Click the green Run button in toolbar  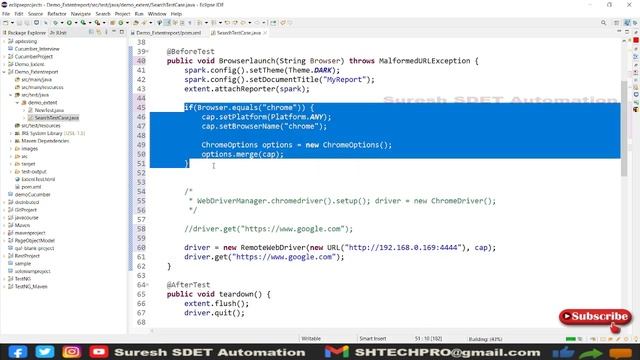[x=69, y=23]
